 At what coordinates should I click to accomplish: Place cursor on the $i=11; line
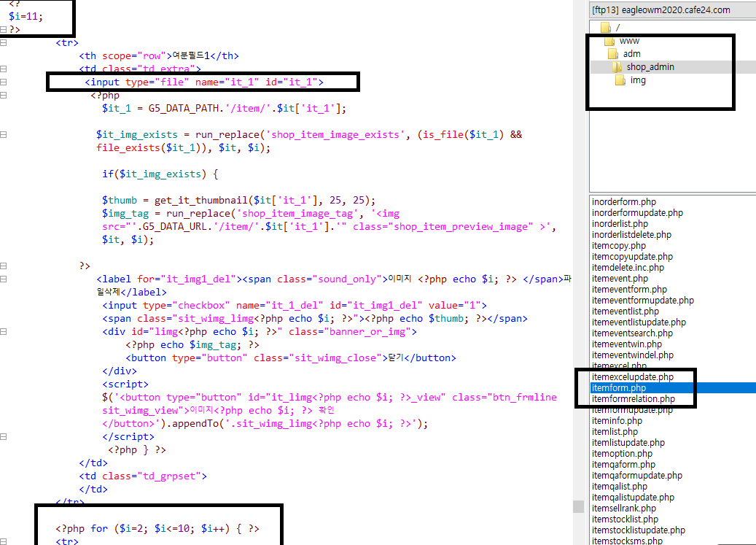tap(26, 16)
